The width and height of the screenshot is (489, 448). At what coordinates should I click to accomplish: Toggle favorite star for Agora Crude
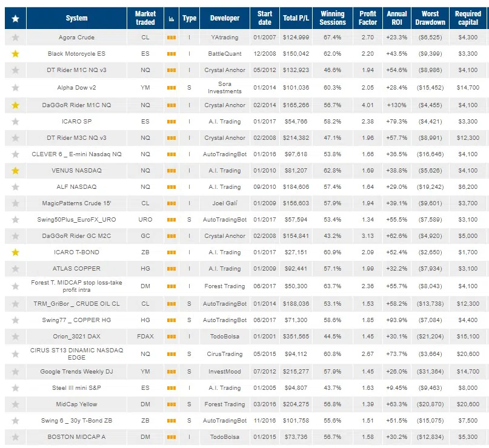click(15, 38)
